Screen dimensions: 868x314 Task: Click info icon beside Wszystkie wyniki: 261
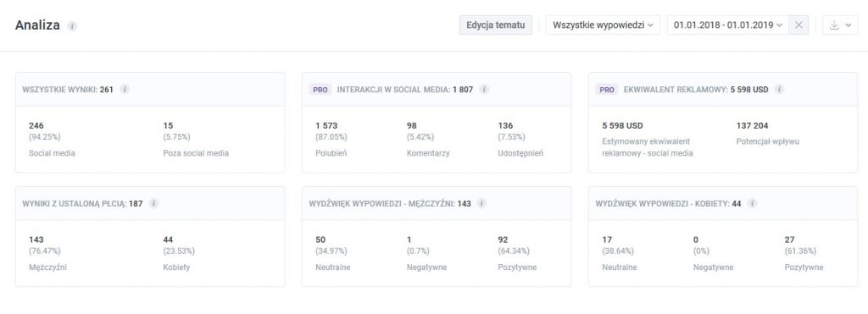pyautogui.click(x=125, y=89)
